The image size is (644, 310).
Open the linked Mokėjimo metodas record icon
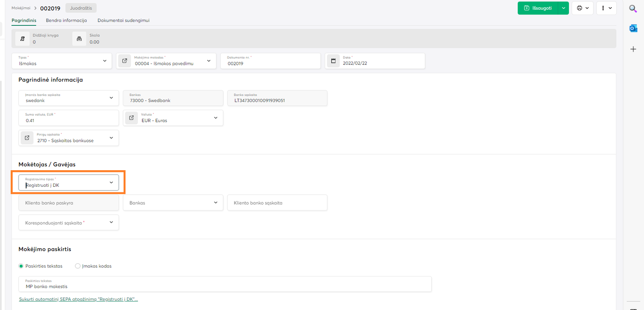pos(125,61)
